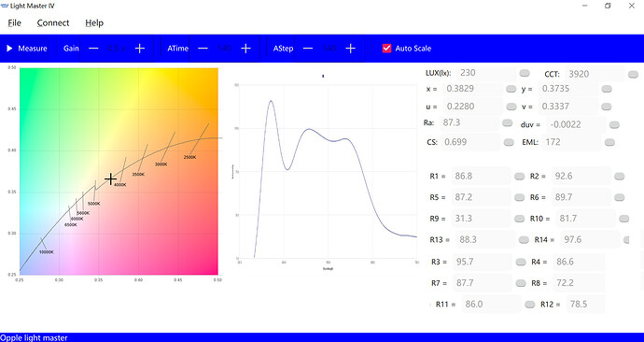Decrease Gain with the minus icon
The width and height of the screenshot is (644, 342).
[x=93, y=49]
